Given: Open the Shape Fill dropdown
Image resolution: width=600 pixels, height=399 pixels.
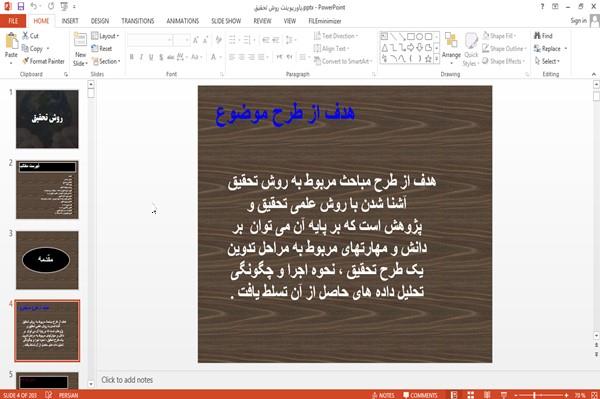Looking at the screenshot, I should tap(499, 36).
